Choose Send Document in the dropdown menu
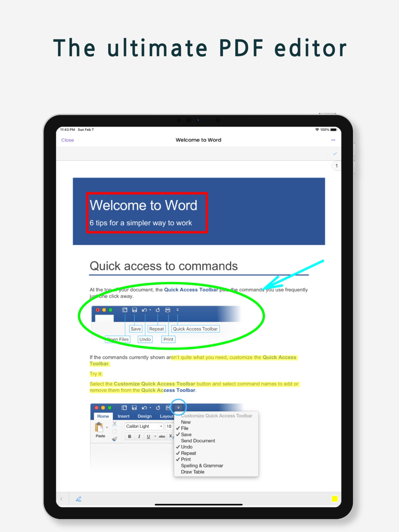The height and width of the screenshot is (532, 399). click(x=198, y=441)
